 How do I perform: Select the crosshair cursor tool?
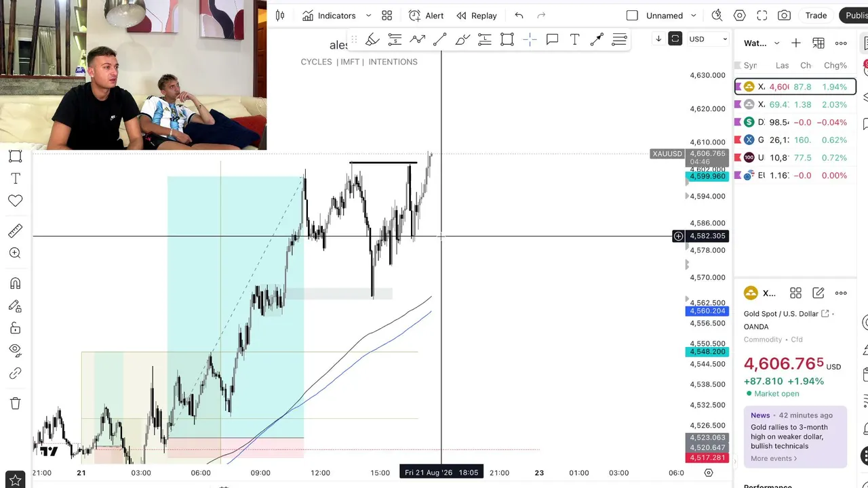click(530, 40)
